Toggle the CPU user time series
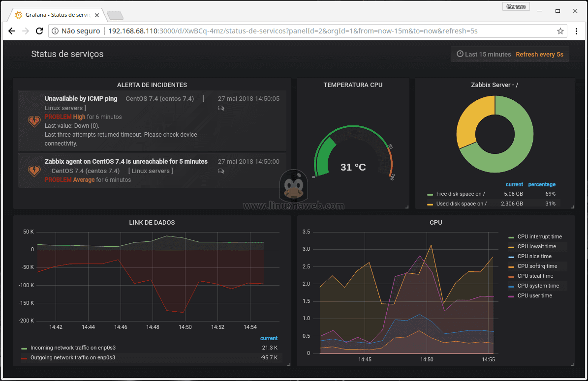 [x=535, y=295]
